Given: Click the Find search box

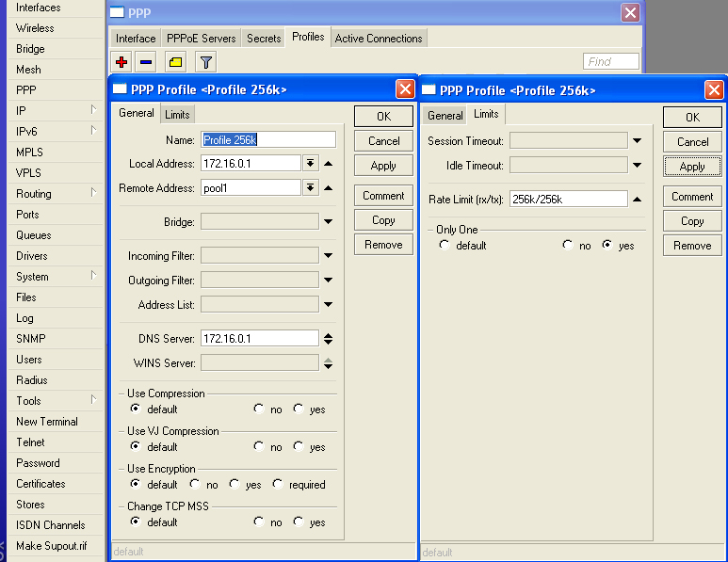Looking at the screenshot, I should [611, 61].
